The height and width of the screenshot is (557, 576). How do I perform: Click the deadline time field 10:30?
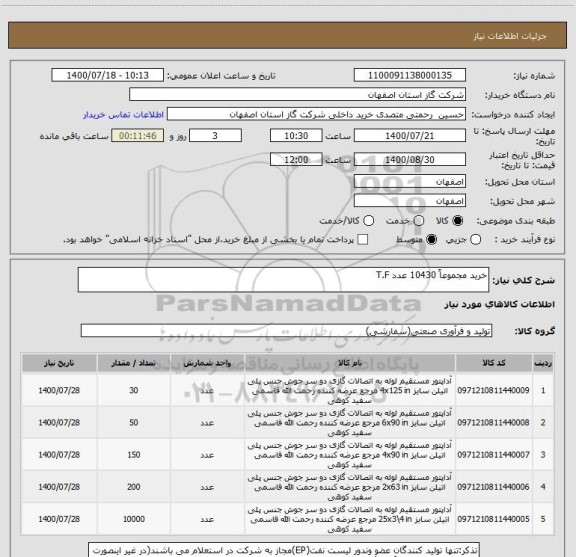pos(296,136)
